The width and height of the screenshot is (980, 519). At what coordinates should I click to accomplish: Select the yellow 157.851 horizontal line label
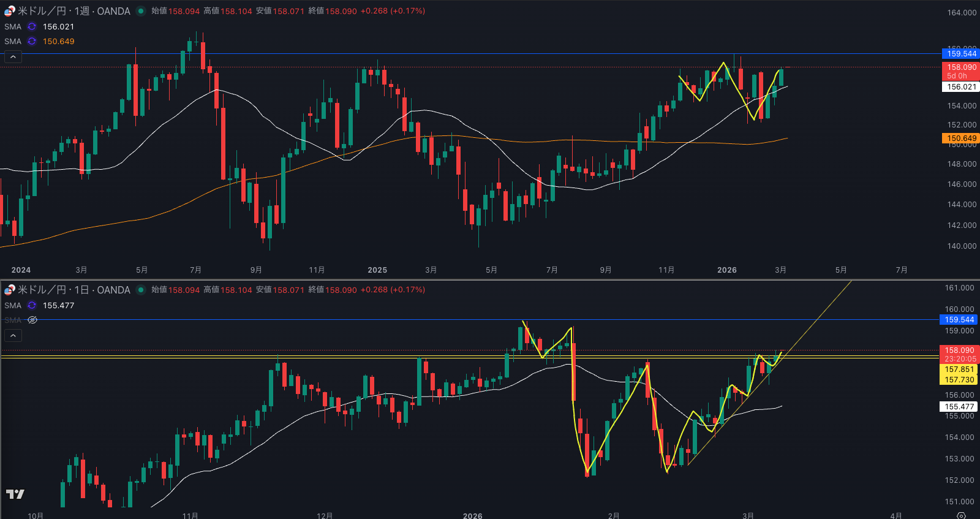pyautogui.click(x=959, y=369)
